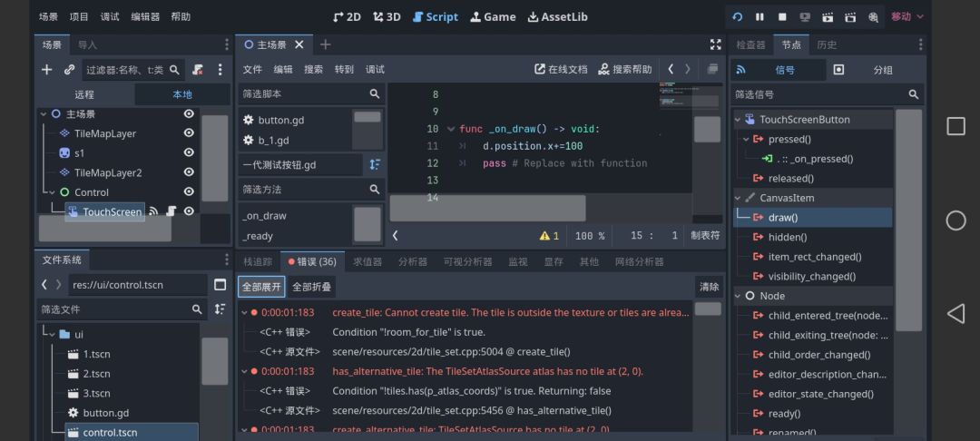The height and width of the screenshot is (441, 980).
Task: Open attached script icon on TouchScreen node
Action: tap(171, 211)
